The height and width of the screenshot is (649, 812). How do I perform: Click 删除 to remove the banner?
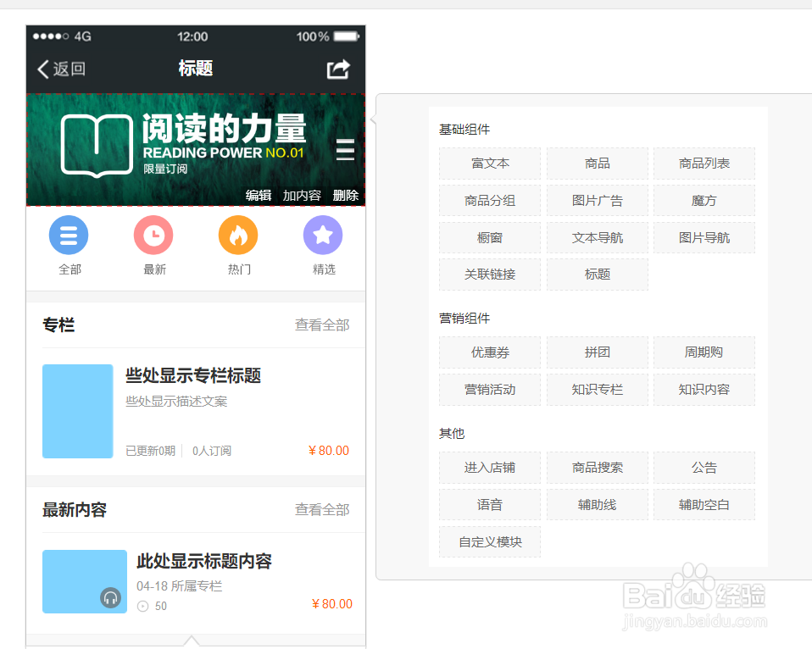[347, 195]
